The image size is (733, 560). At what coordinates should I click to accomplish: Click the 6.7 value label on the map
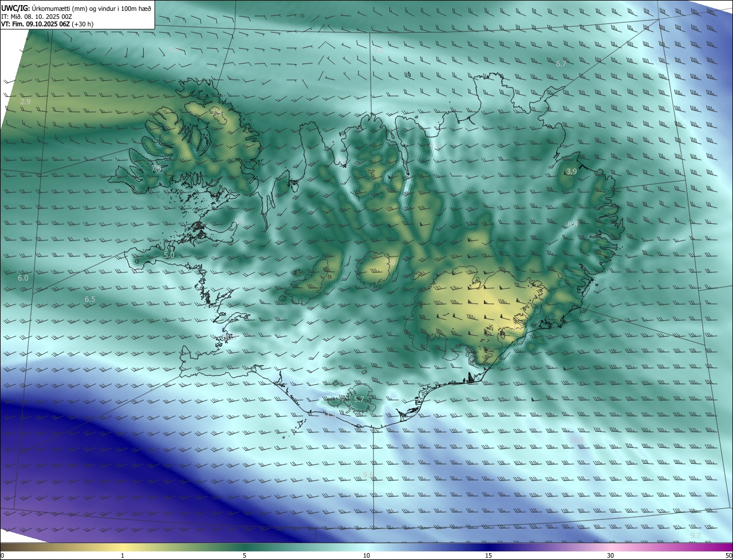click(561, 64)
